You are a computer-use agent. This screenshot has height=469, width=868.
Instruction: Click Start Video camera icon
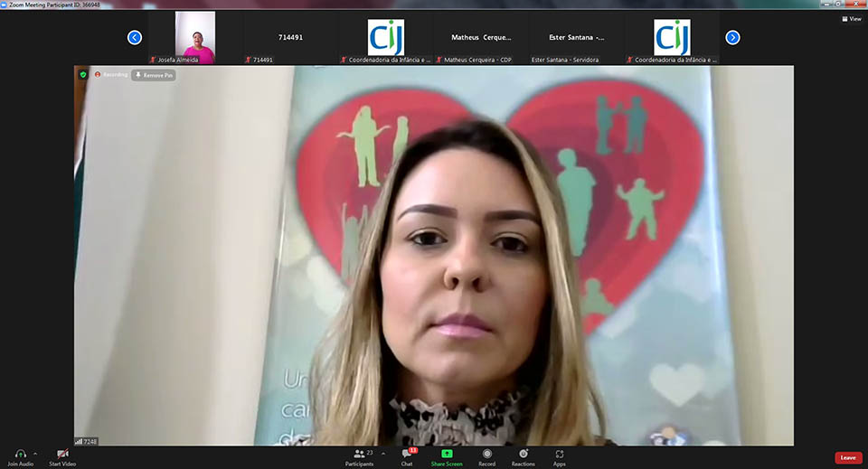coord(62,455)
